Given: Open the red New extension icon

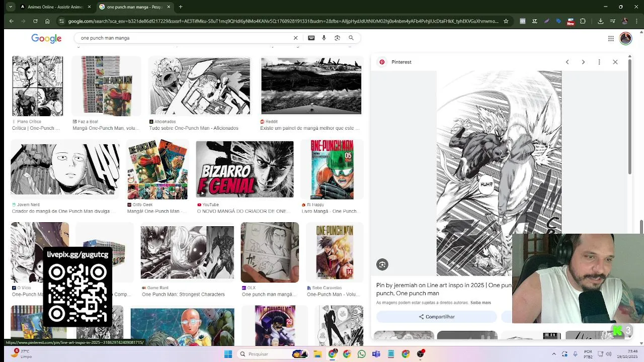Looking at the screenshot, I should [571, 22].
